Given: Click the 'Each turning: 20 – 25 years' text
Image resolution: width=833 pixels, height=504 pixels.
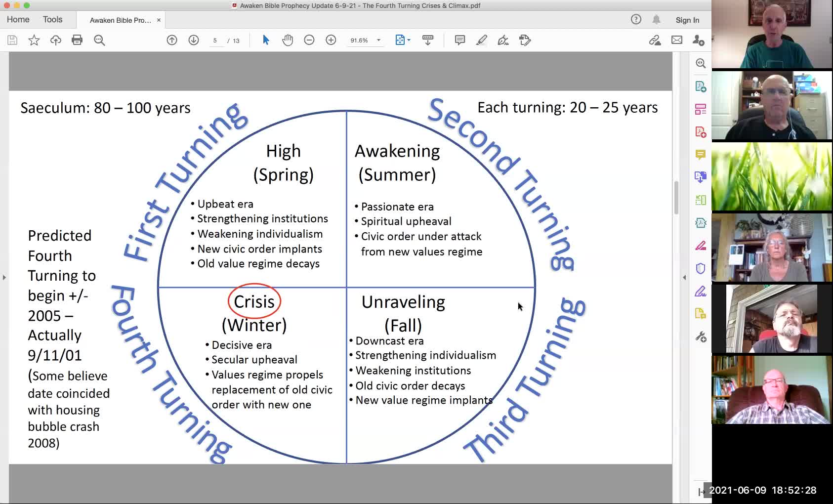Looking at the screenshot, I should (x=567, y=107).
